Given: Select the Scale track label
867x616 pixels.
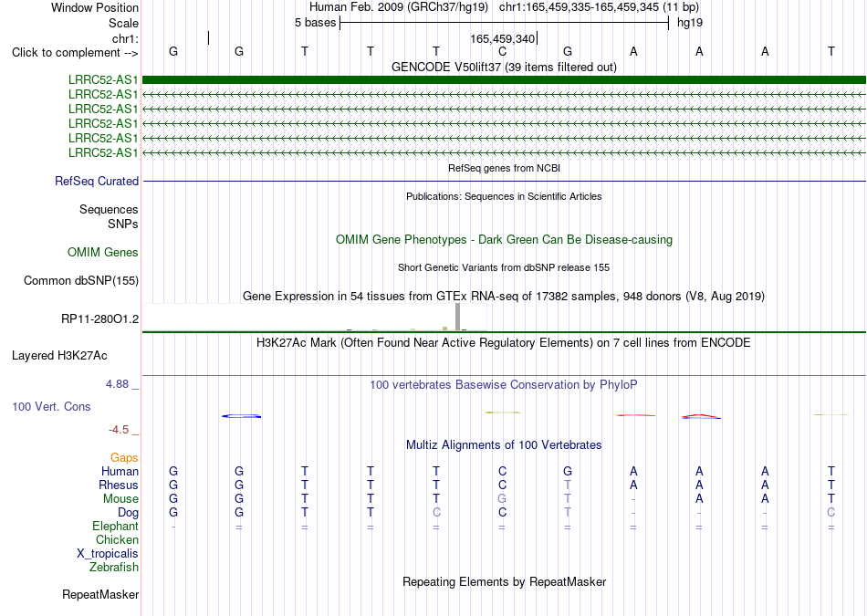Looking at the screenshot, I should [123, 23].
